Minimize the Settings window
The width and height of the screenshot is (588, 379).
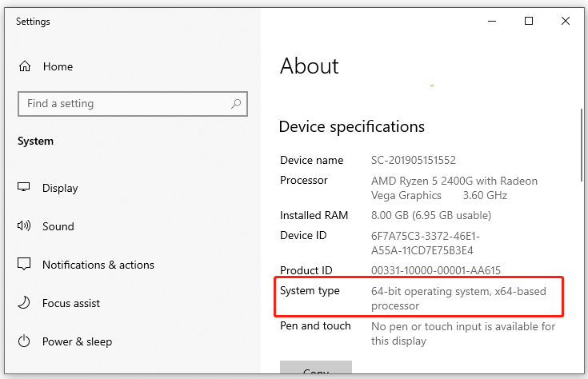[492, 22]
